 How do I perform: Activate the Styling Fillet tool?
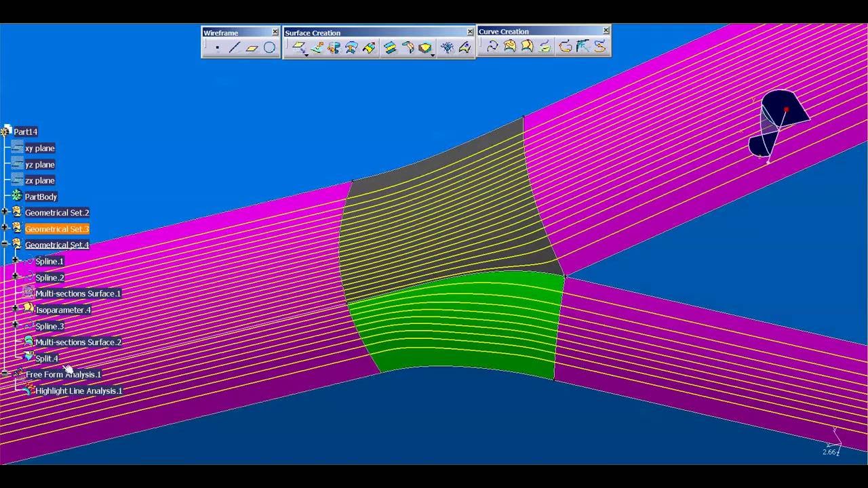click(x=408, y=47)
